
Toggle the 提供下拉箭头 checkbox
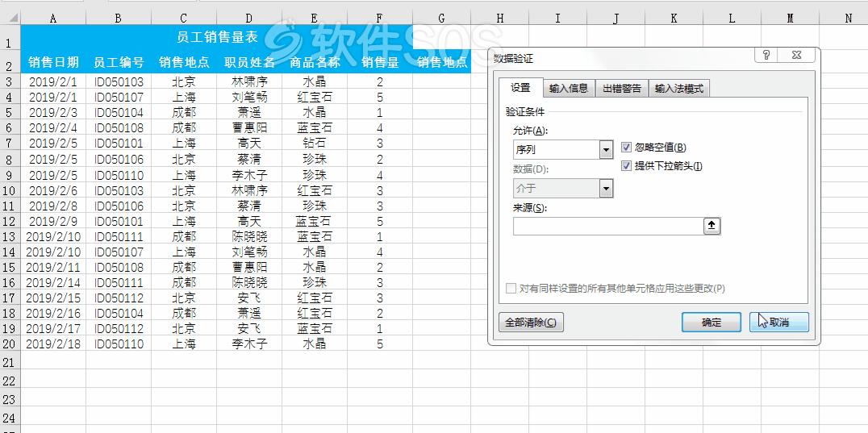pos(627,166)
